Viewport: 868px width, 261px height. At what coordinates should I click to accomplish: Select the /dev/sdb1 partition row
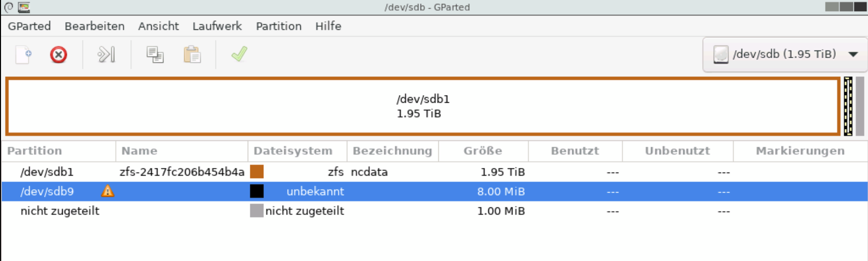pos(47,172)
